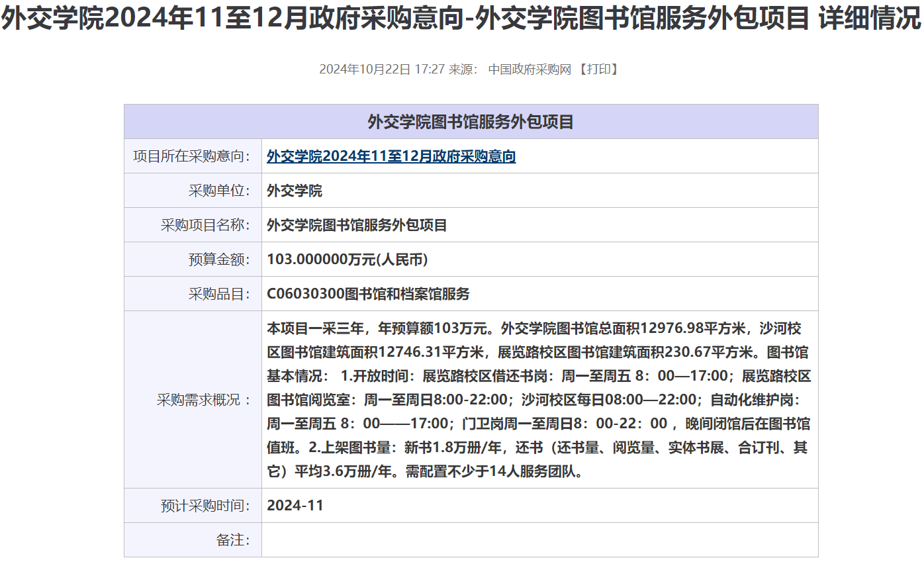Click the publish date 2024年10月22日 17:27
This screenshot has width=924, height=562.
click(x=382, y=70)
